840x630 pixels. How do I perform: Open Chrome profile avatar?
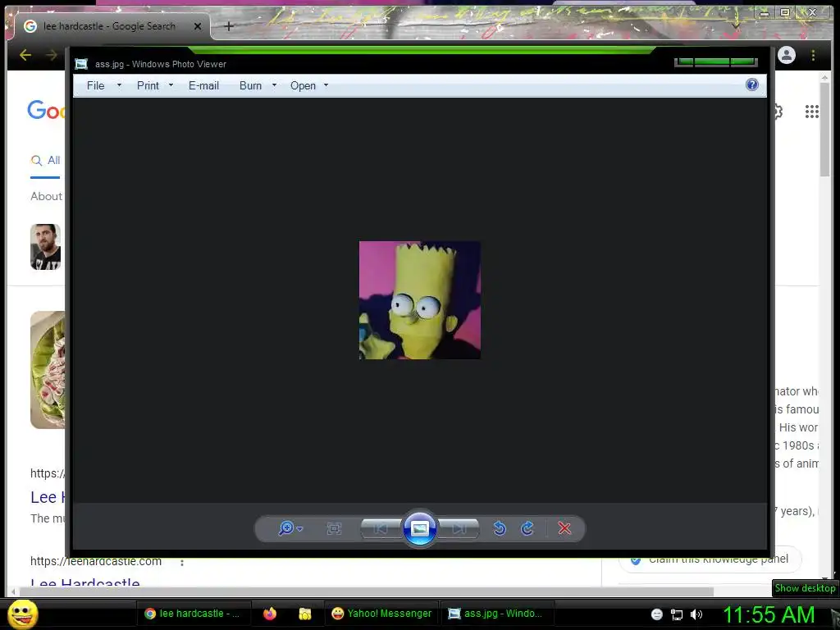coord(787,55)
